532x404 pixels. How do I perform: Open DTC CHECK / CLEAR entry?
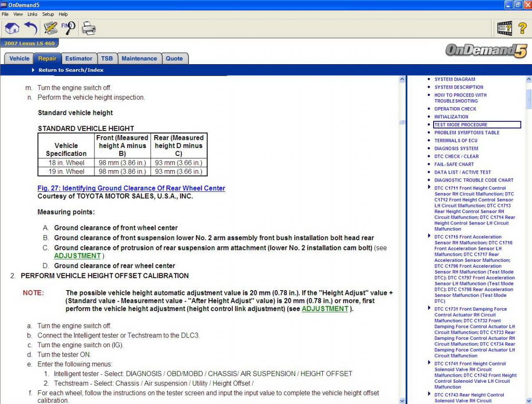[x=457, y=156]
